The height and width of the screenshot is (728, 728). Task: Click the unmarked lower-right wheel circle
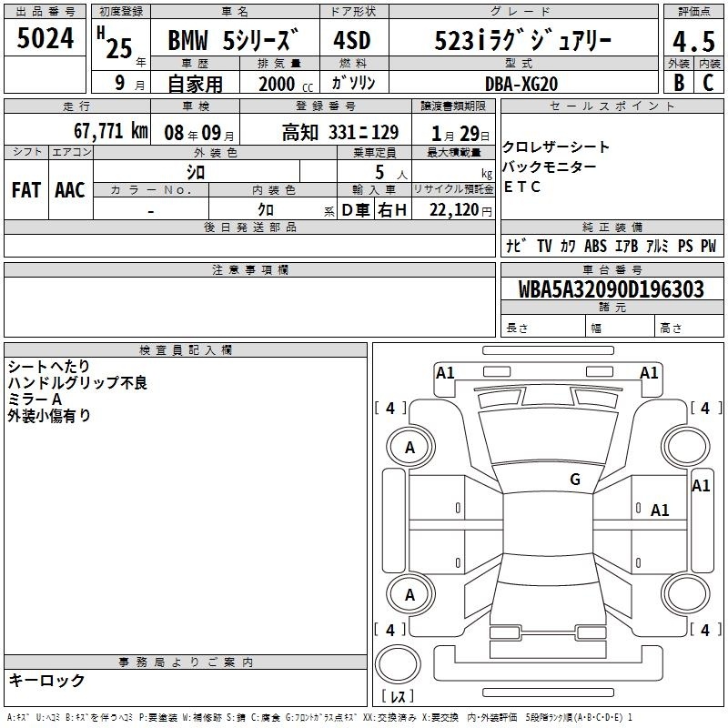point(684,594)
